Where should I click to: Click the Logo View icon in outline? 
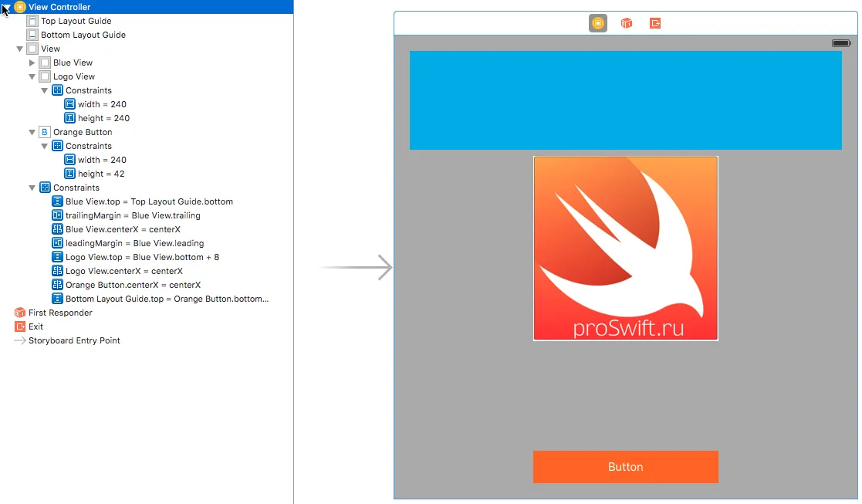pos(45,76)
